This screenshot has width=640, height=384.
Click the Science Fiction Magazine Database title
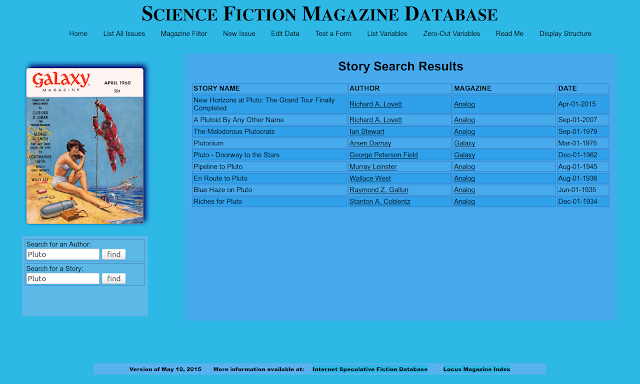[320, 14]
